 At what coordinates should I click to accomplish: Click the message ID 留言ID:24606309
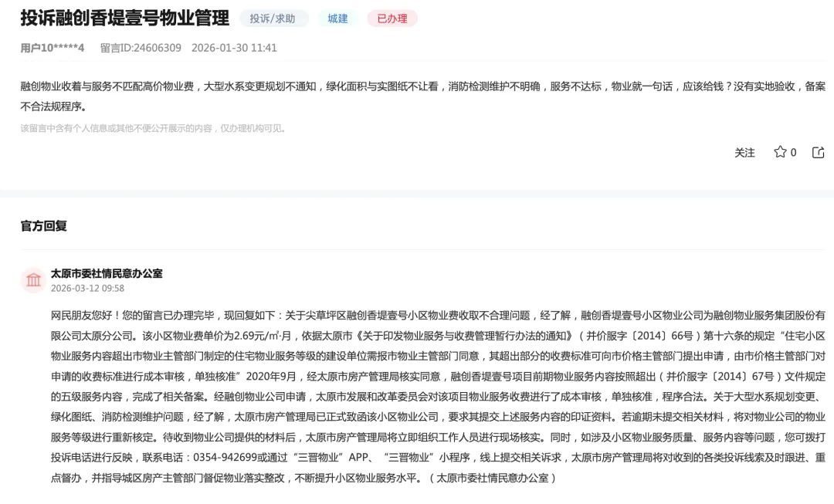(x=141, y=48)
